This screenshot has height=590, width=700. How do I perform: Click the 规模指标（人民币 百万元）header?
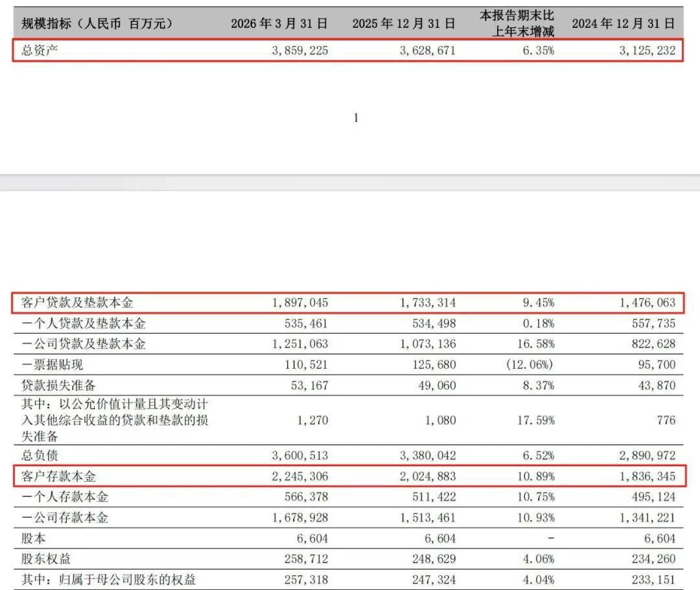click(x=97, y=23)
